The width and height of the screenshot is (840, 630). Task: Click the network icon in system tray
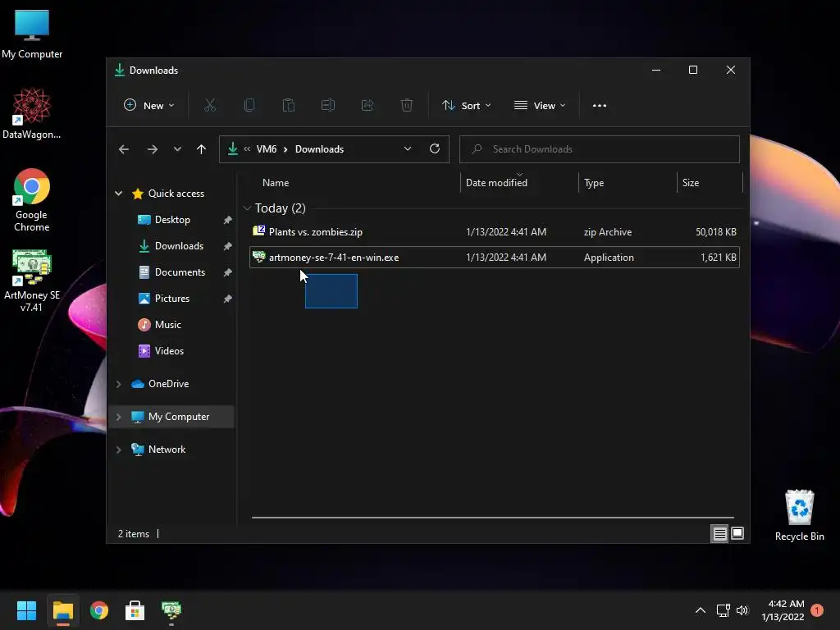(724, 610)
